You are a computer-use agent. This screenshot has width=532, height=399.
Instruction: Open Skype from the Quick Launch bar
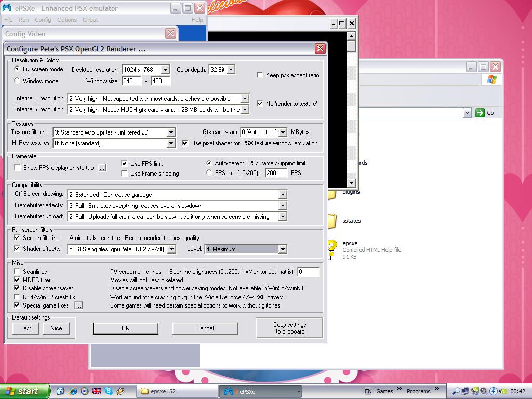tap(109, 391)
